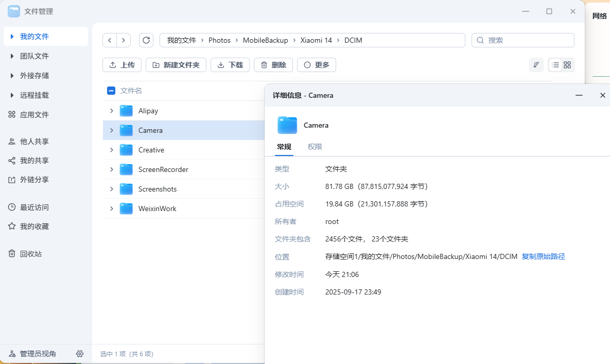610x364 pixels.
Task: Click the 网络 label in the background window
Action: click(x=600, y=16)
